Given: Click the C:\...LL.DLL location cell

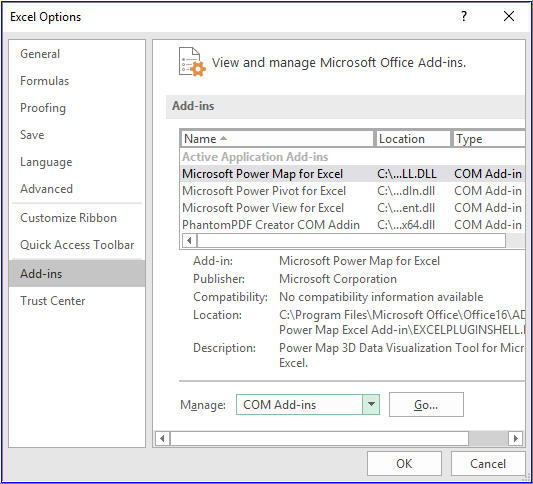Looking at the screenshot, I should (407, 174).
